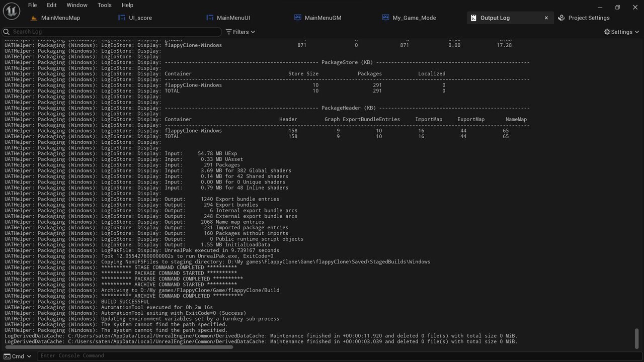Click the 'Archiving to D:/My games' log line

coord(142,290)
